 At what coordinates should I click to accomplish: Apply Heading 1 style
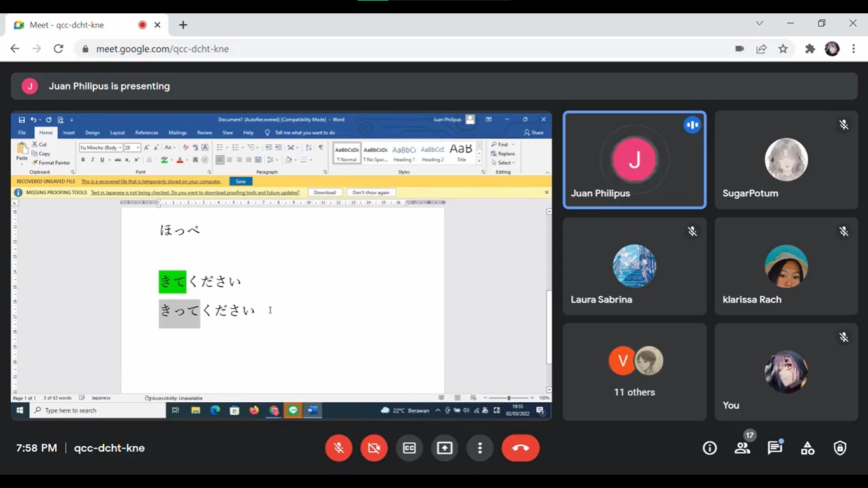tap(404, 152)
